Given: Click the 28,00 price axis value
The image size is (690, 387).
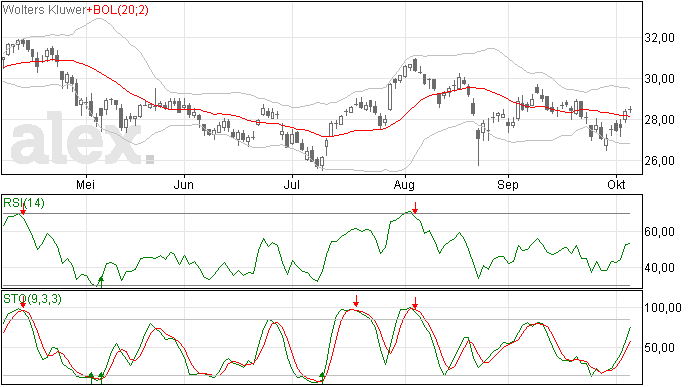Looking at the screenshot, I should 659,120.
